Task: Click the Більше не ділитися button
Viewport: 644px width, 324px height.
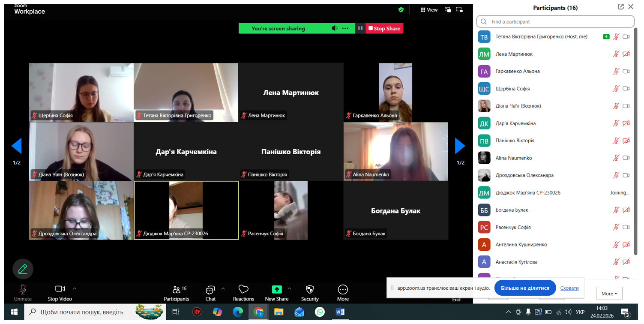Action: click(x=525, y=288)
